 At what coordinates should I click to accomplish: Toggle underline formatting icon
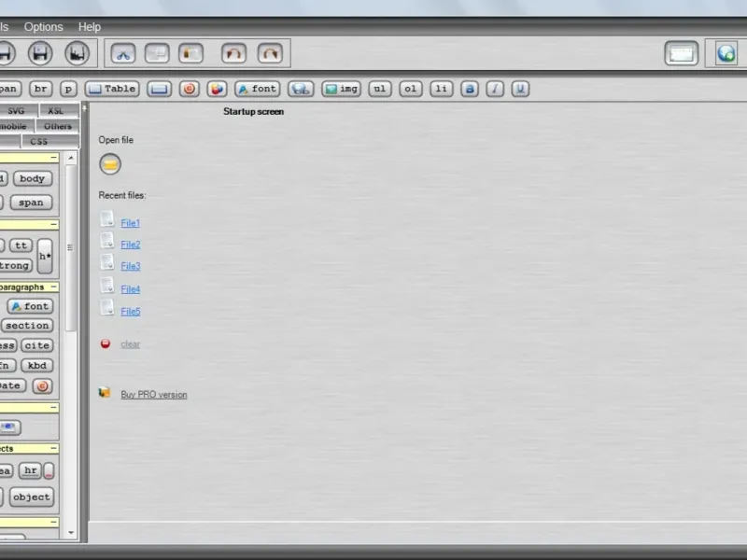tap(520, 89)
